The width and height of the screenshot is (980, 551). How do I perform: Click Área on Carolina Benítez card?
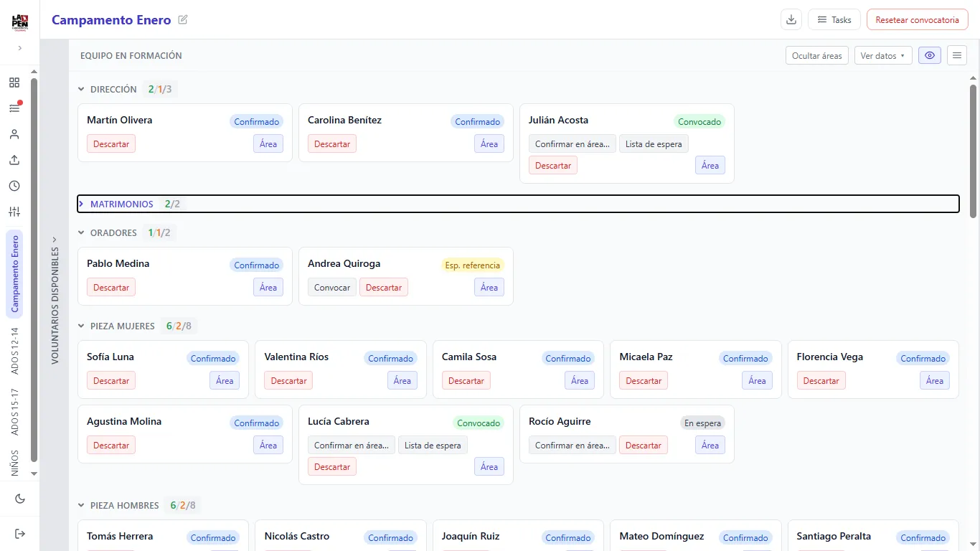coord(489,143)
